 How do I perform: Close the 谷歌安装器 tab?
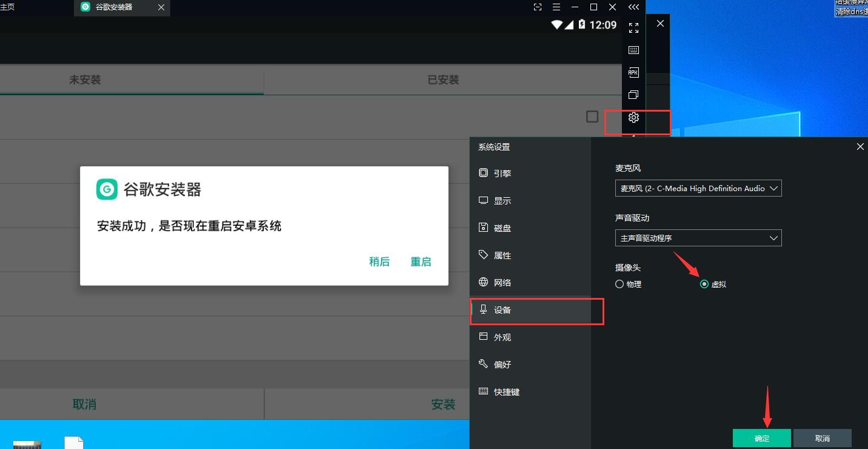pyautogui.click(x=161, y=7)
